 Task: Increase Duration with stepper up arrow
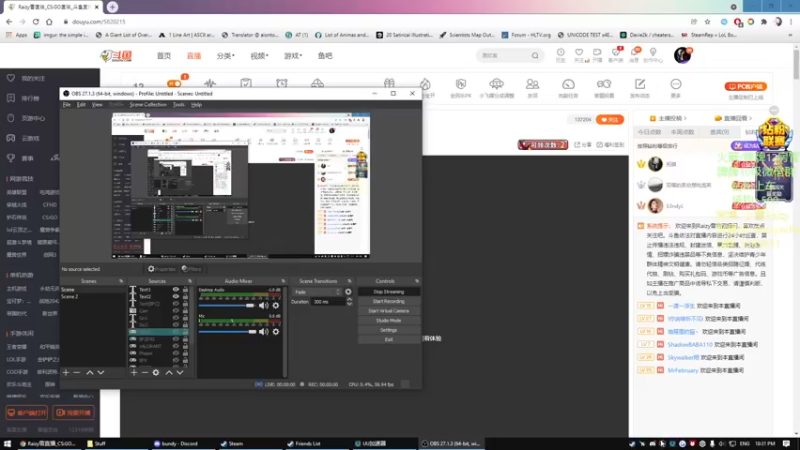click(349, 299)
